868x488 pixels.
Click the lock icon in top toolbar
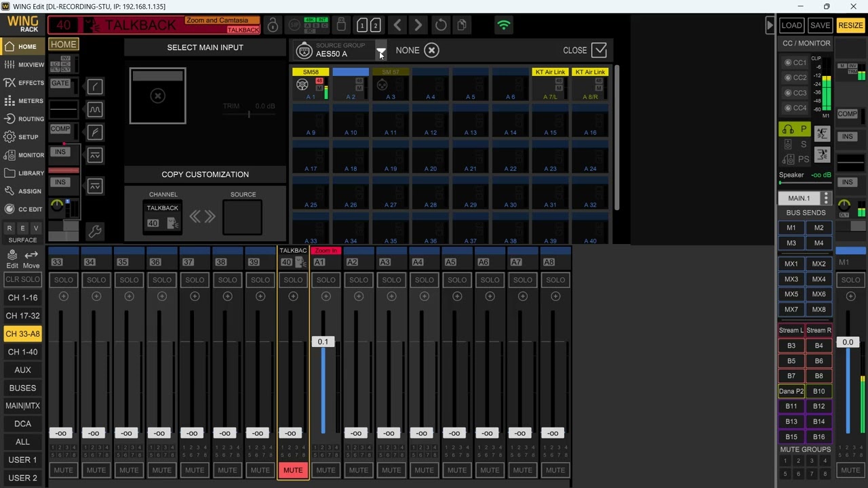click(273, 26)
